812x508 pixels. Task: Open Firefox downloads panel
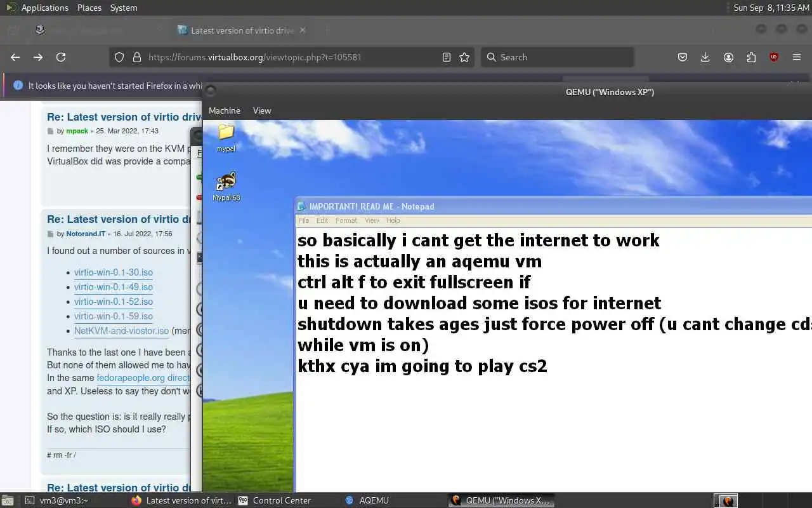[x=705, y=57]
